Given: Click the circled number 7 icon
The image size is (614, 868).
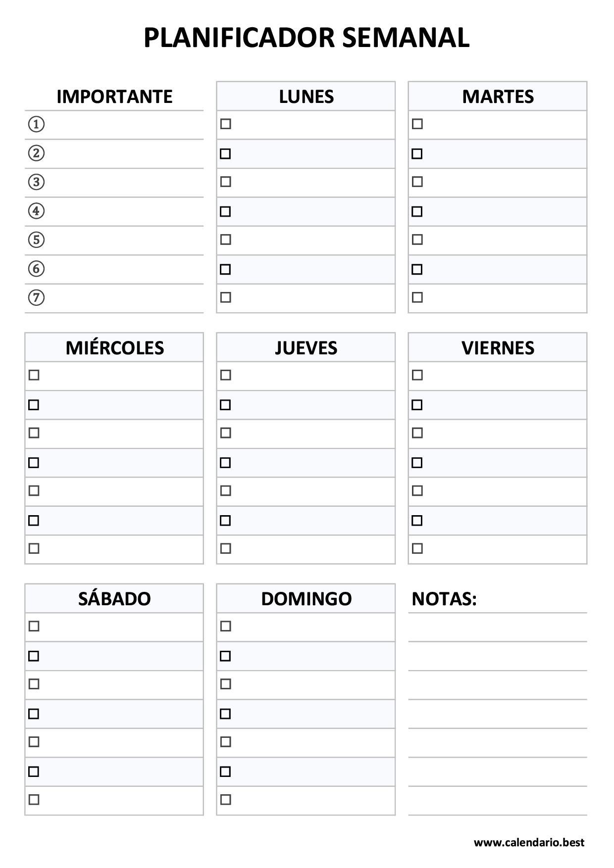Looking at the screenshot, I should click(x=36, y=298).
